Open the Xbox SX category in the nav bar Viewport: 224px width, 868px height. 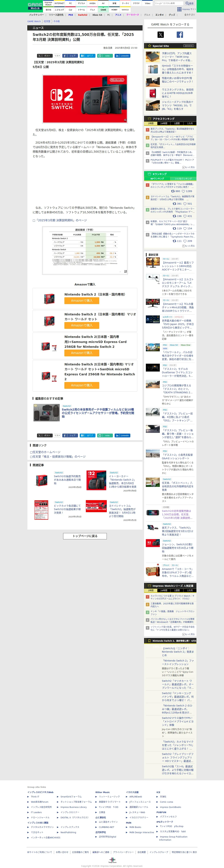(97, 15)
